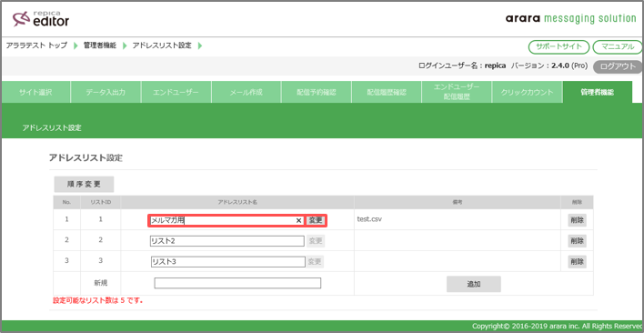Click the 追加 button
This screenshot has height=333, width=644.
pyautogui.click(x=474, y=284)
